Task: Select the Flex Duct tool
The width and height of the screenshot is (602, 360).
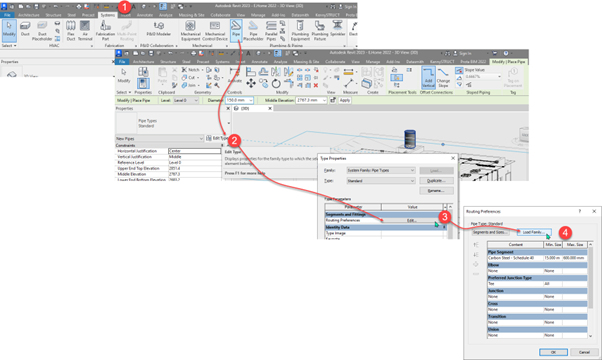Action: click(x=71, y=31)
